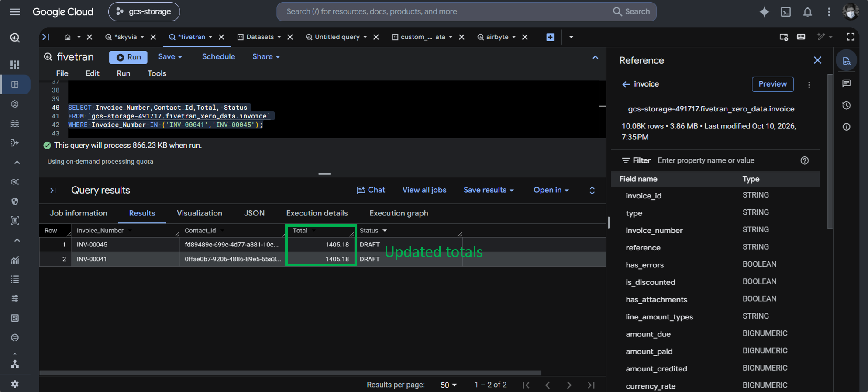Focus the Google Cloud search field
The width and height of the screenshot is (868, 392).
pyautogui.click(x=466, y=12)
